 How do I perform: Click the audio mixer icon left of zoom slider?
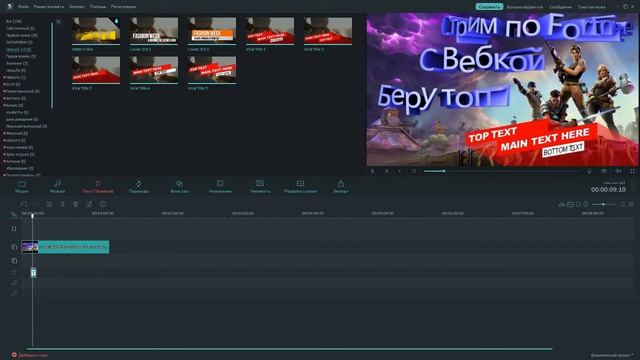click(562, 204)
